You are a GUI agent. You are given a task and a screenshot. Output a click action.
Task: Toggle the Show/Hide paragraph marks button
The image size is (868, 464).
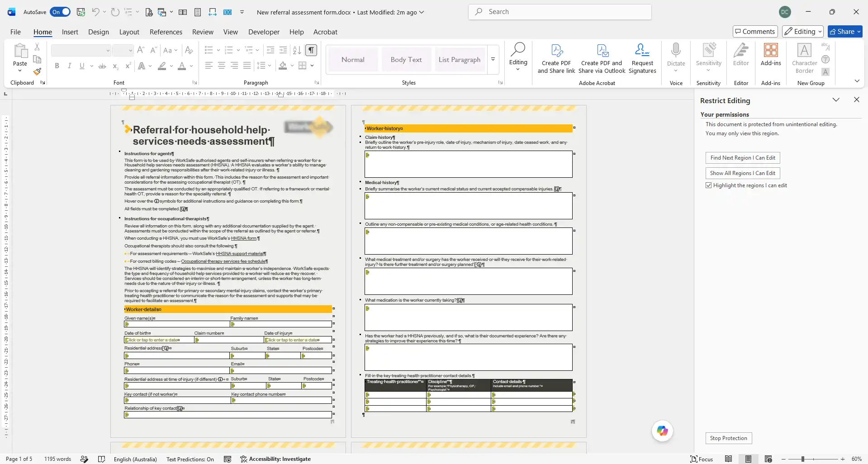click(x=311, y=50)
